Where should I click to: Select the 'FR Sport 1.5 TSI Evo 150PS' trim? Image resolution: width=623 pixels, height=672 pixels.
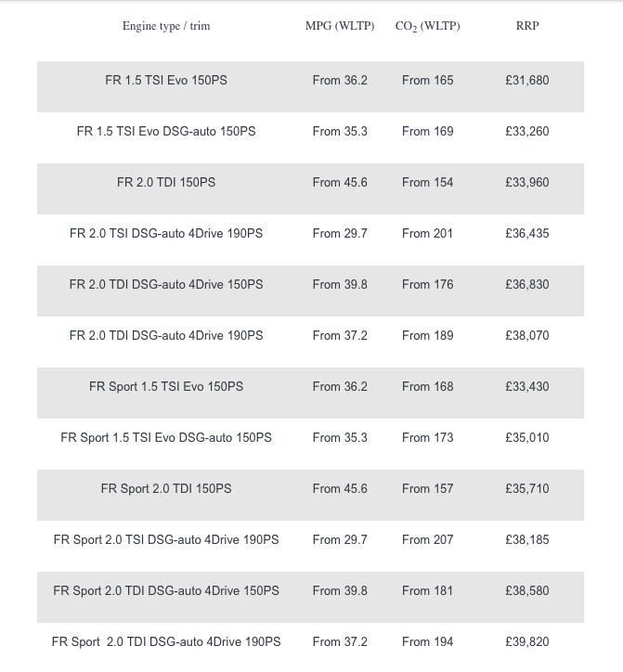pos(166,387)
